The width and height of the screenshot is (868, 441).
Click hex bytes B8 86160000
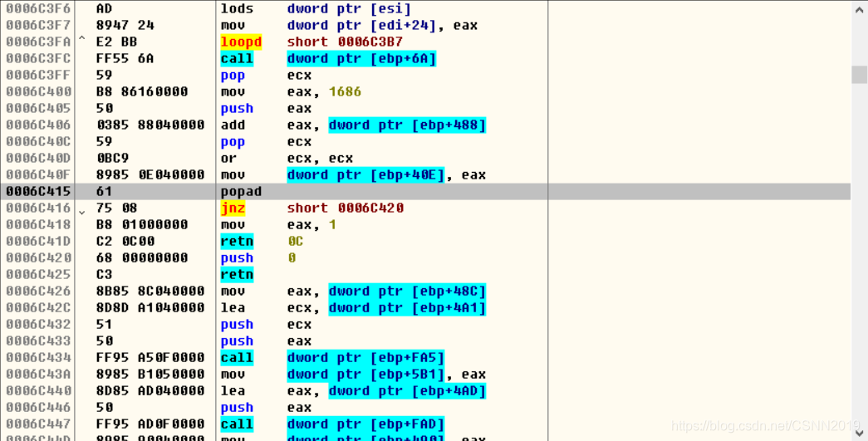[x=142, y=92]
